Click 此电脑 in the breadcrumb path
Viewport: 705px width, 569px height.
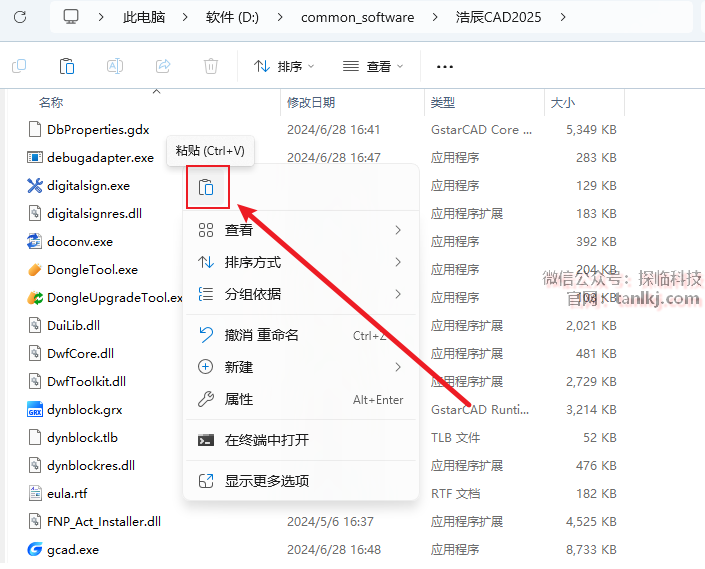pos(144,17)
